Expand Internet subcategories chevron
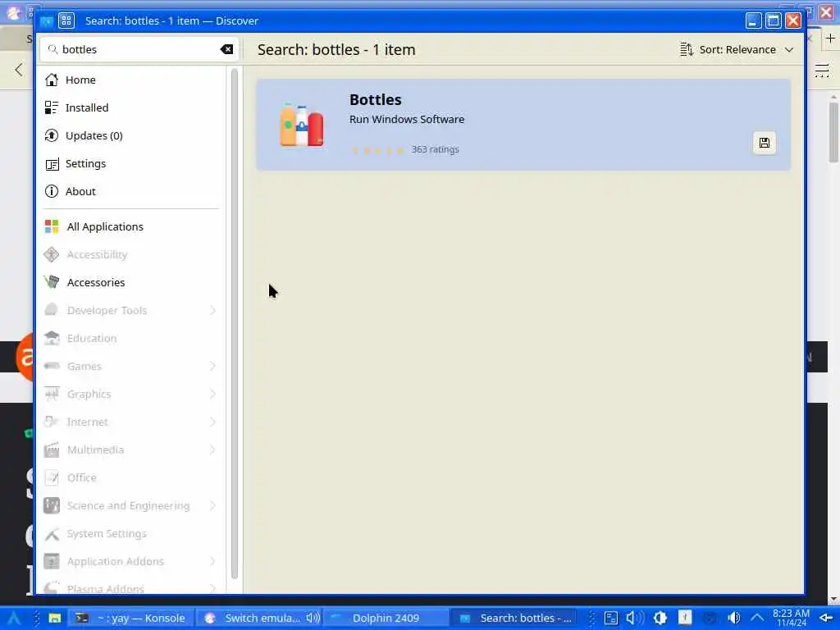840x630 pixels. pos(212,422)
